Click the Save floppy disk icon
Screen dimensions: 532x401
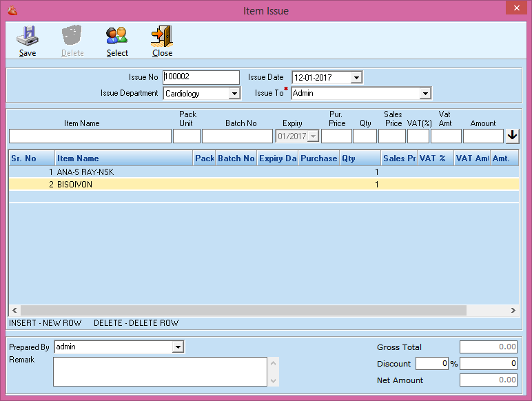click(28, 35)
